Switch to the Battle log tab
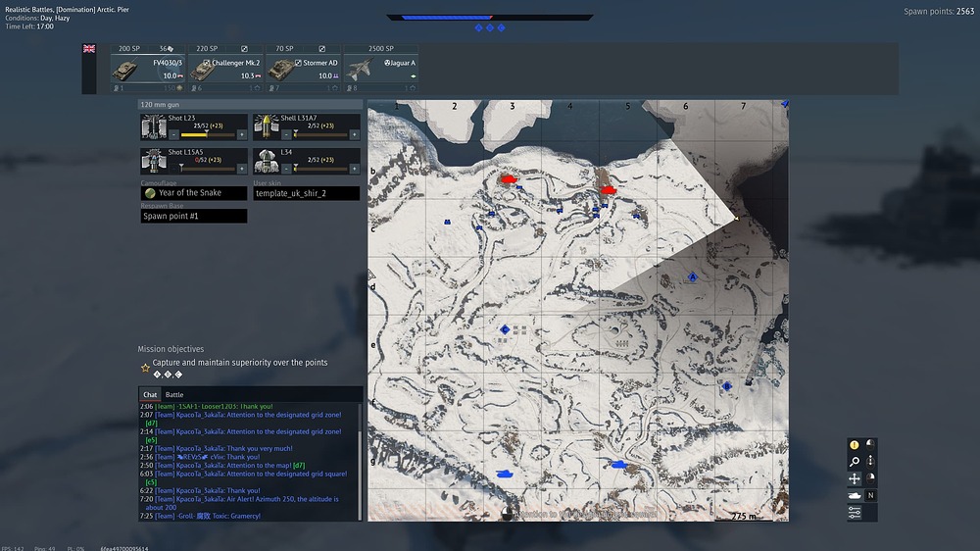The height and width of the screenshot is (551, 980). [174, 395]
